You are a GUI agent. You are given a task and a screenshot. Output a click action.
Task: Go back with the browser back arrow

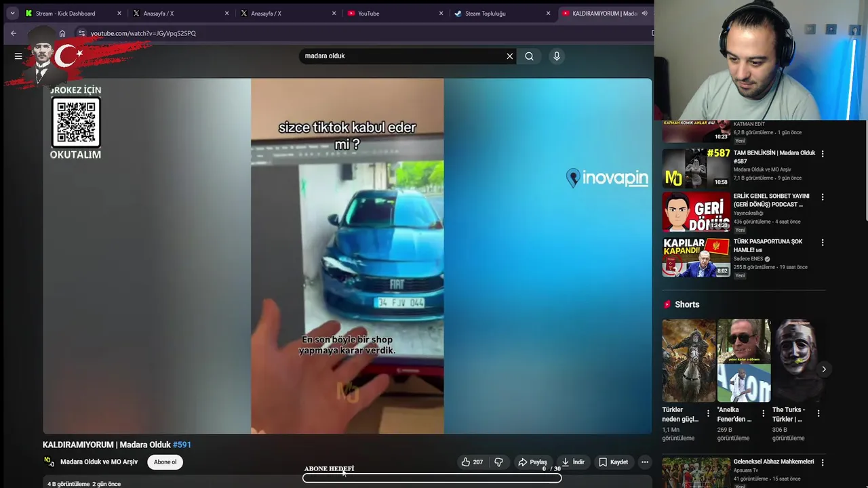point(14,33)
